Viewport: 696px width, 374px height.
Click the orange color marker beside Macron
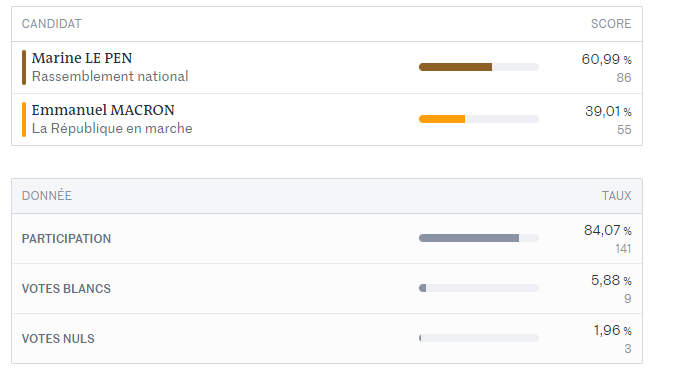pos(24,119)
